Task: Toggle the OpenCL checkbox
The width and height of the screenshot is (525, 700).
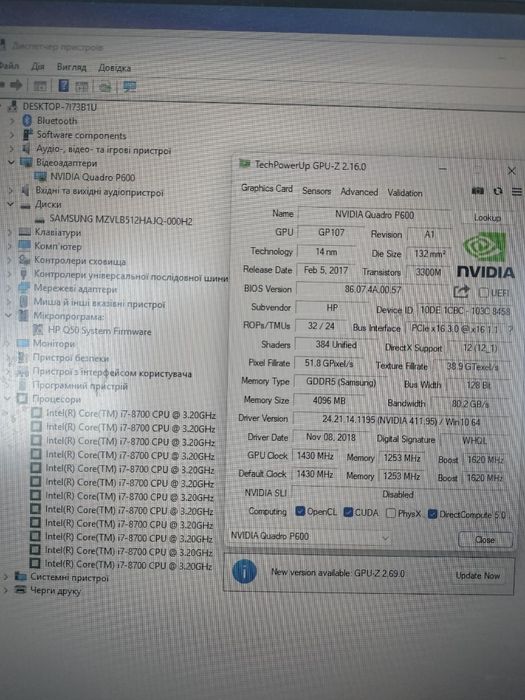Action: coord(300,511)
